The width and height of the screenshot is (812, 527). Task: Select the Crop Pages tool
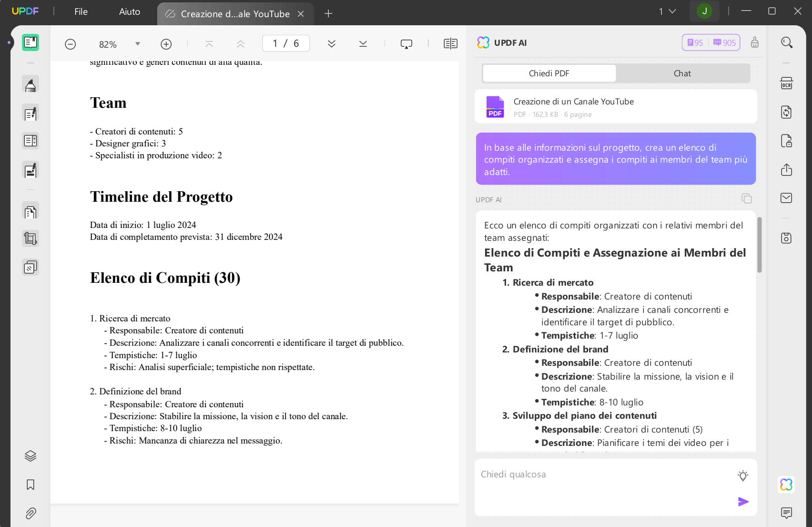point(30,238)
